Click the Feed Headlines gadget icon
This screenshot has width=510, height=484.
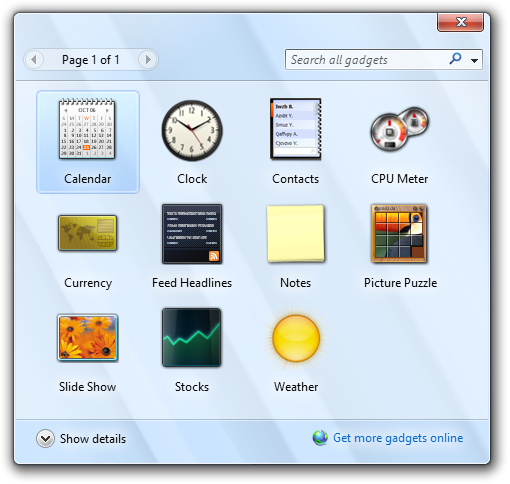pos(192,234)
